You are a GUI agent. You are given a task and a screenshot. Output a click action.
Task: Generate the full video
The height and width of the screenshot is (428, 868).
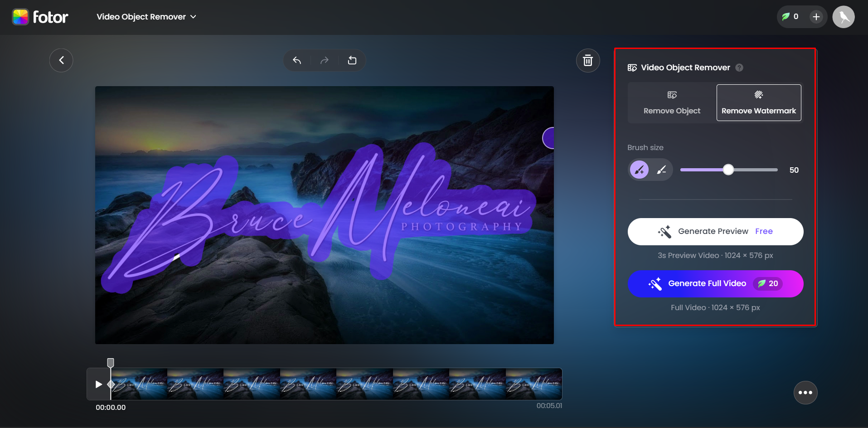pyautogui.click(x=715, y=283)
